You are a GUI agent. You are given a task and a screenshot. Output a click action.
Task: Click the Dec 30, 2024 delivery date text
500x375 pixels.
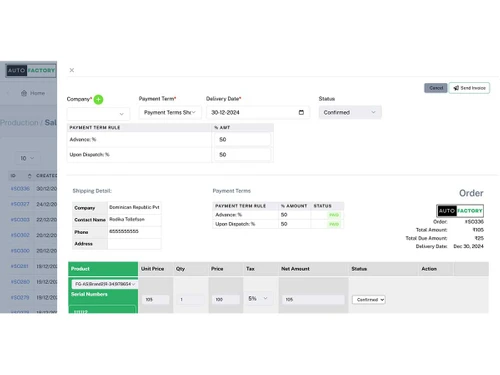pos(468,246)
